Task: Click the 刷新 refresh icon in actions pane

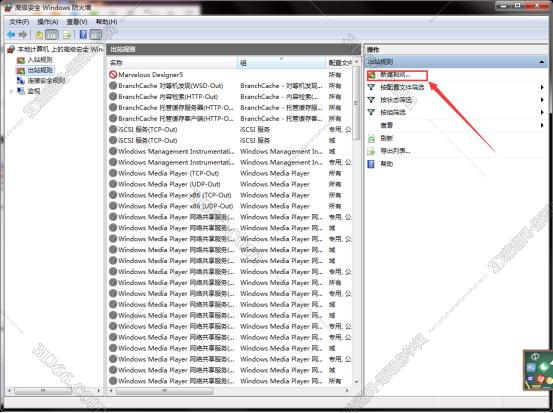Action: tap(371, 138)
